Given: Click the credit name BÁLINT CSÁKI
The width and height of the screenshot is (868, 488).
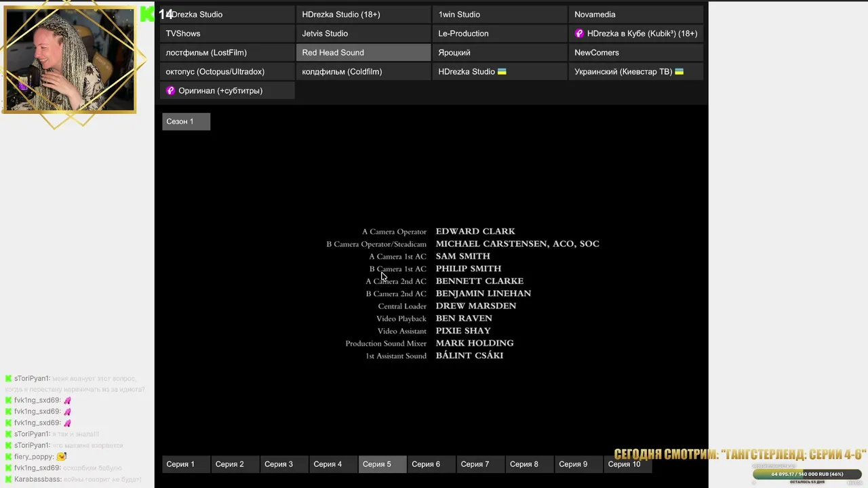Looking at the screenshot, I should pyautogui.click(x=469, y=355).
